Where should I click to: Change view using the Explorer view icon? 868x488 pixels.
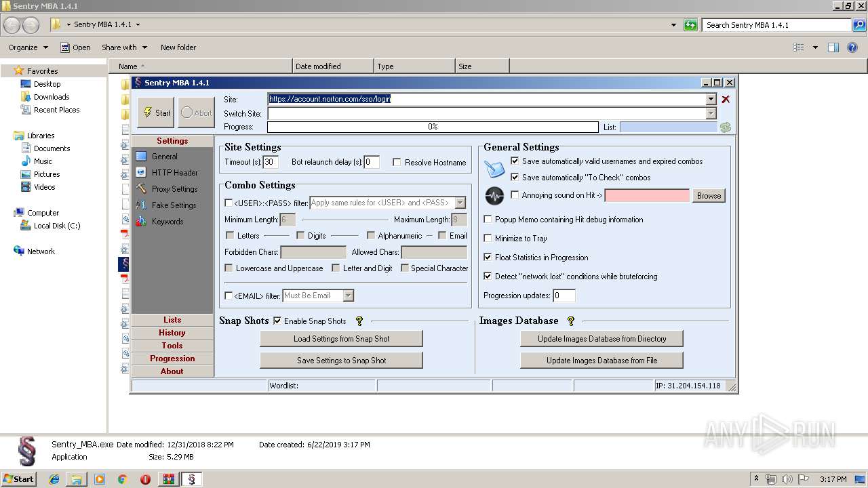coord(799,47)
